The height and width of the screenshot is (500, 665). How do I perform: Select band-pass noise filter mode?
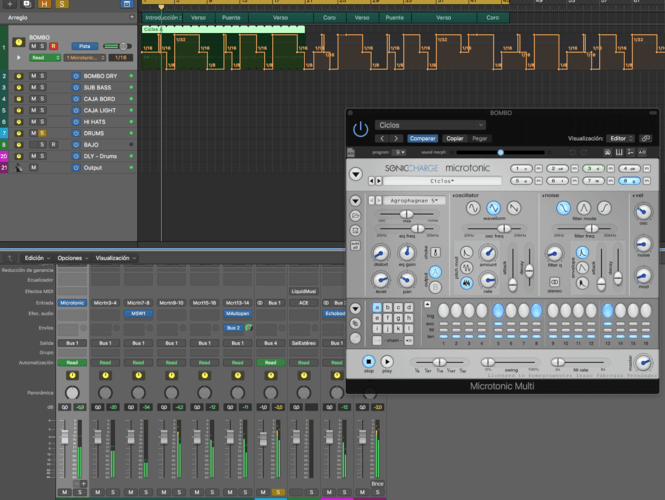[x=584, y=208]
